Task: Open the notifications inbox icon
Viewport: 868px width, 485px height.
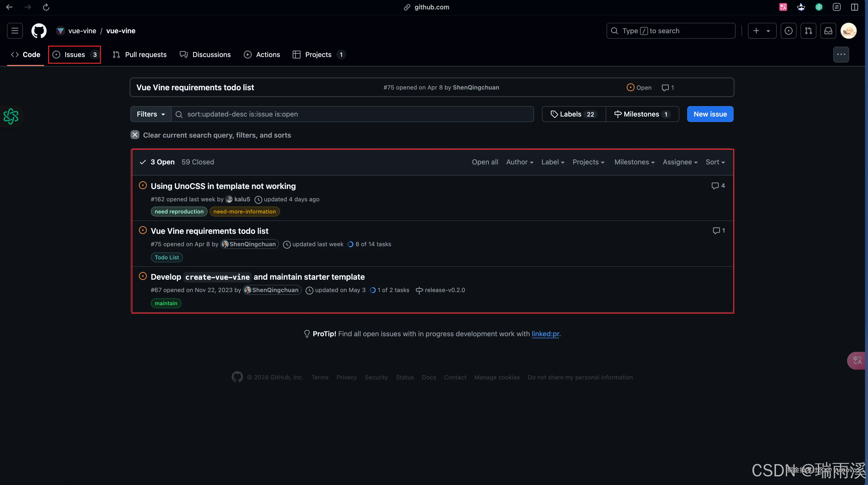Action: (828, 31)
